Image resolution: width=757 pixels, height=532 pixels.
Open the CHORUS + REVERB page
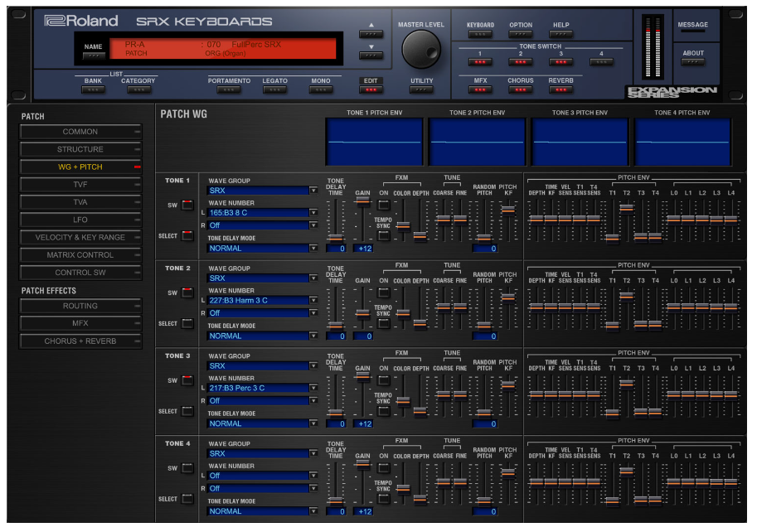click(80, 341)
